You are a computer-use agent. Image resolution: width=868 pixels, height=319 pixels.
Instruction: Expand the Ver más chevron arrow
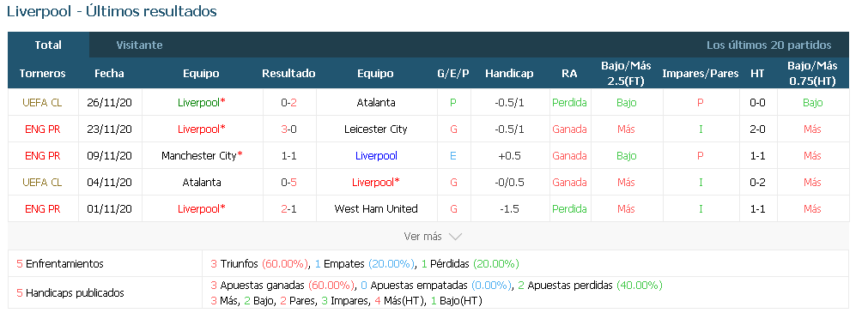pyautogui.click(x=455, y=237)
